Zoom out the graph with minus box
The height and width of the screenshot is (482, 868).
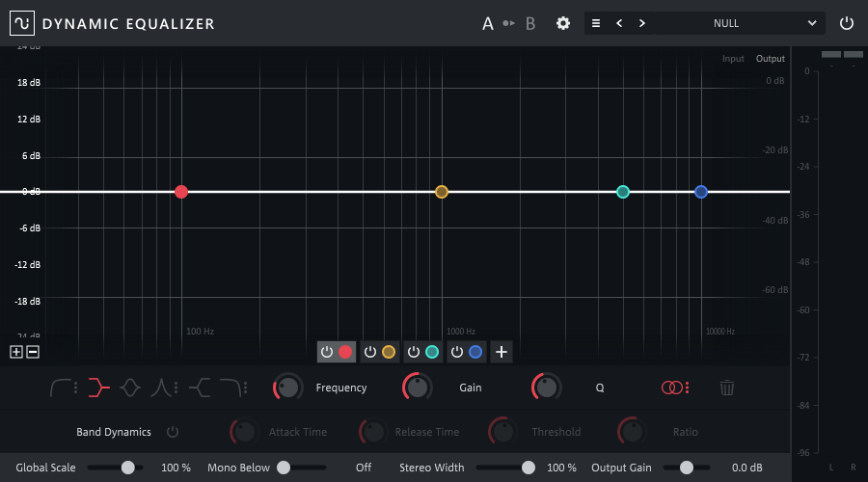(x=33, y=352)
